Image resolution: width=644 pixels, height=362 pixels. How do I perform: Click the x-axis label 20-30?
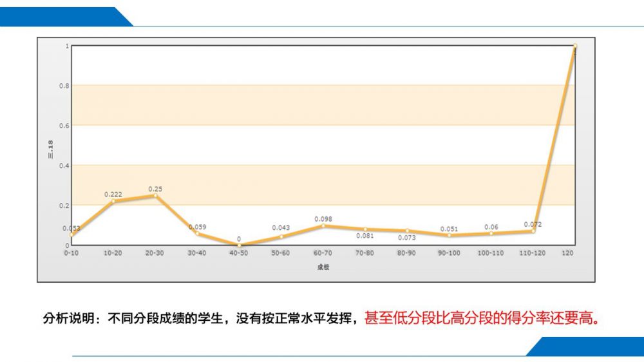click(155, 253)
